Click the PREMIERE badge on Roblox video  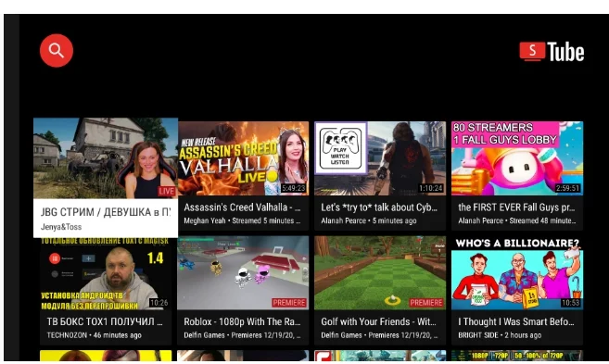[289, 303]
